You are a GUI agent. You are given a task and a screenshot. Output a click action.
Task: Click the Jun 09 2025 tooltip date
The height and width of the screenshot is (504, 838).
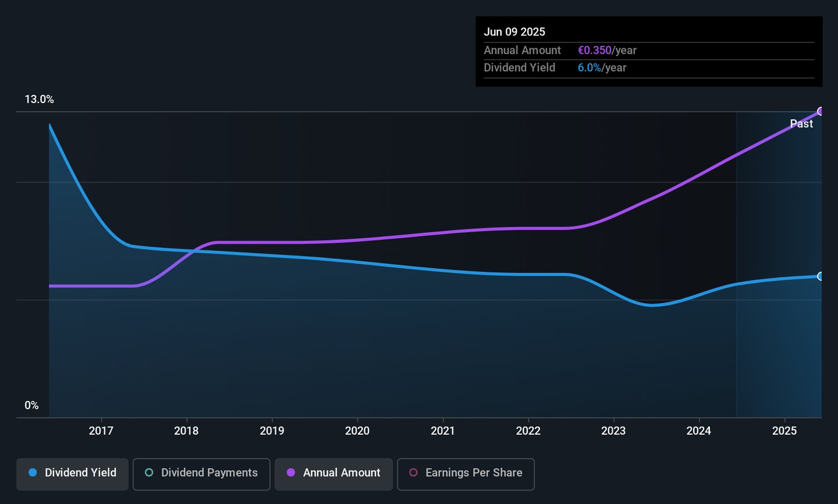pos(514,32)
